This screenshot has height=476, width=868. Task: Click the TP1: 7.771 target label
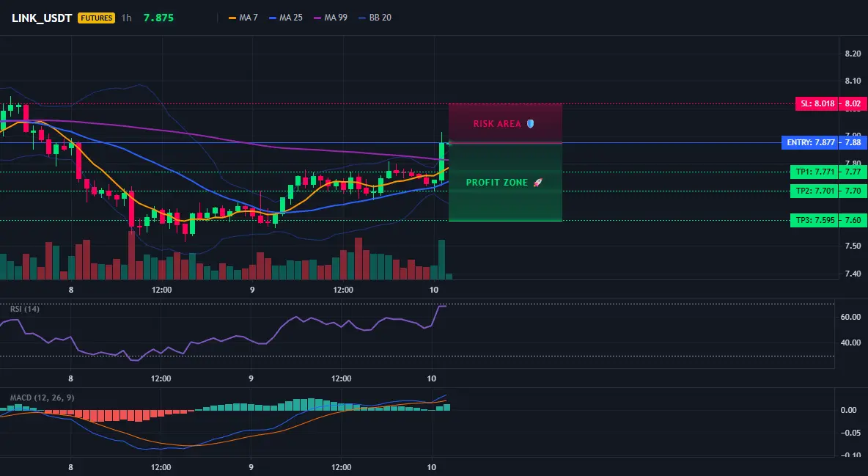(814, 172)
